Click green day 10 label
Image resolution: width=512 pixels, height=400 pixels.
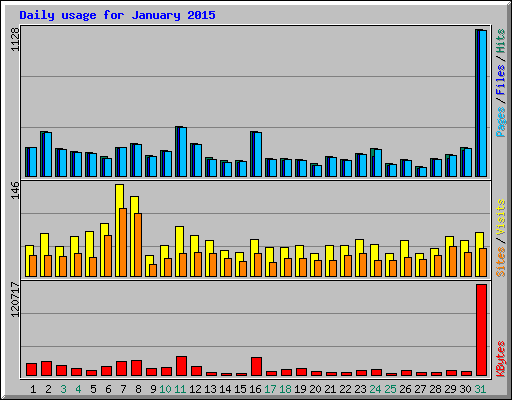(165, 389)
